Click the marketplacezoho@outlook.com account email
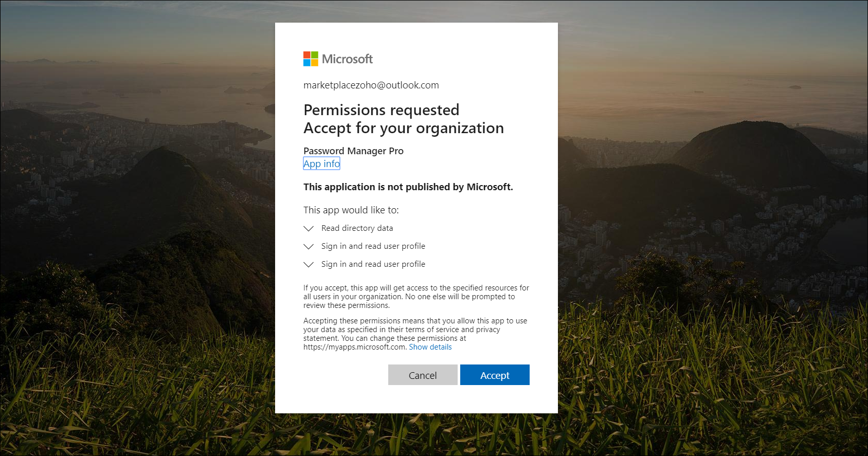Screen dimensions: 868x456 [371, 85]
